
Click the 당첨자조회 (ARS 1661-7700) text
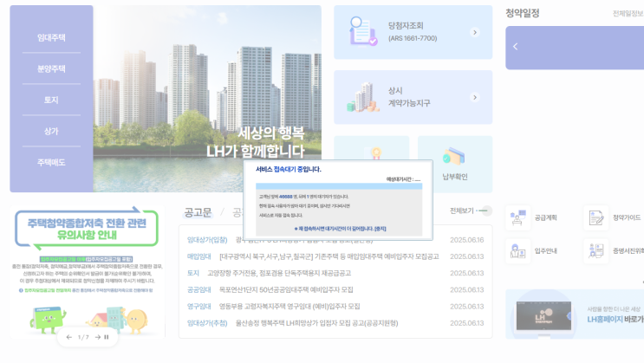coord(413,31)
